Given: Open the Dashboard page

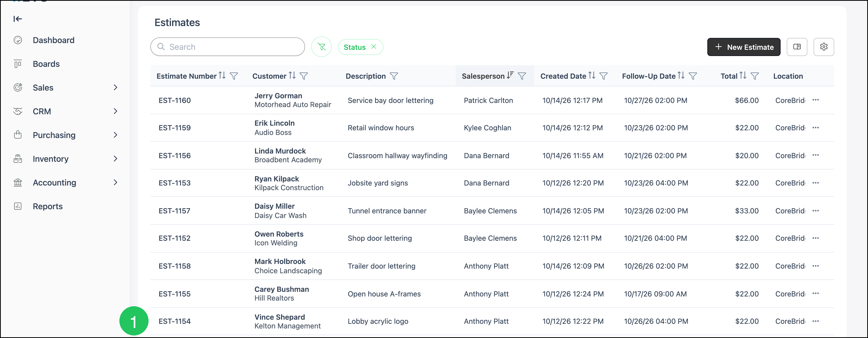Looking at the screenshot, I should click(54, 40).
